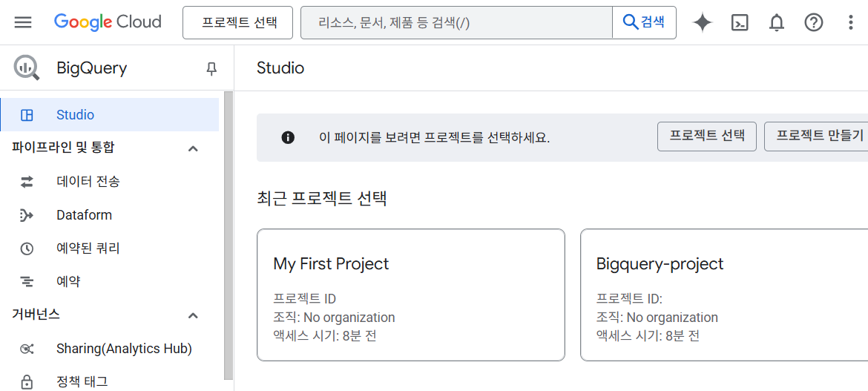Click 프로젝트 선택 button in the banner

(706, 137)
